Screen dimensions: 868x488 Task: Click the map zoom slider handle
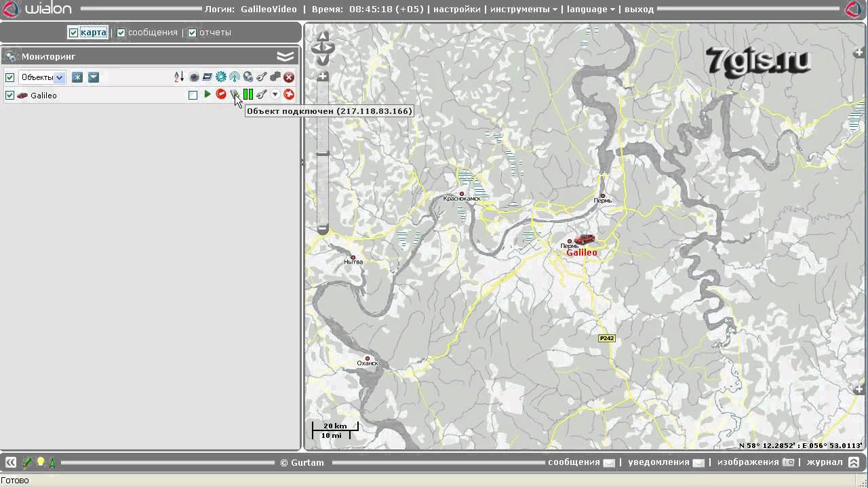click(323, 154)
